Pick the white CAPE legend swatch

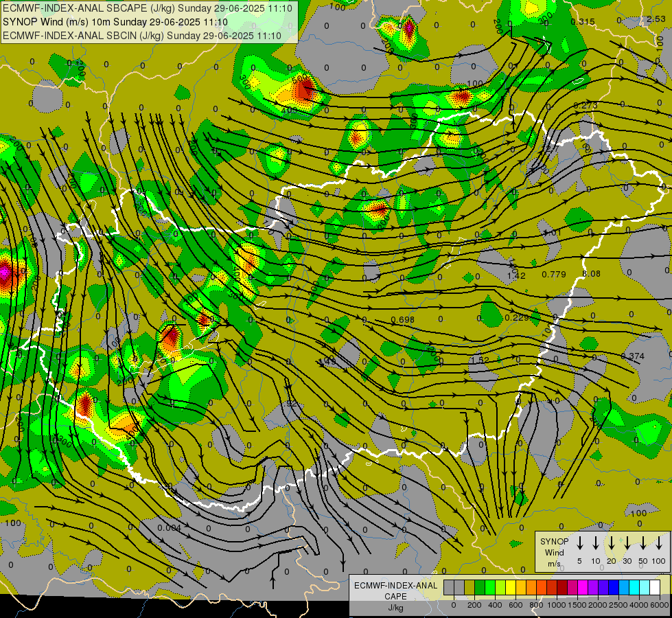point(654,587)
